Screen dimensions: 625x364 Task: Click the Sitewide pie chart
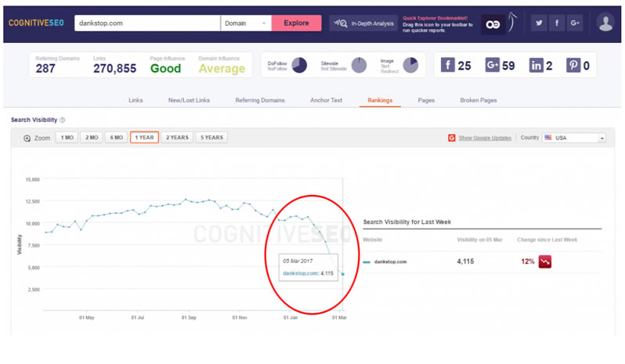(359, 65)
